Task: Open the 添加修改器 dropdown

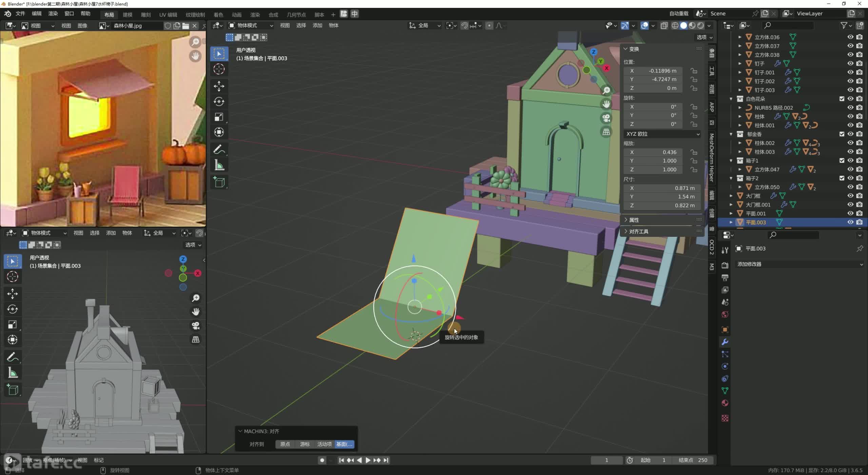Action: coord(800,264)
